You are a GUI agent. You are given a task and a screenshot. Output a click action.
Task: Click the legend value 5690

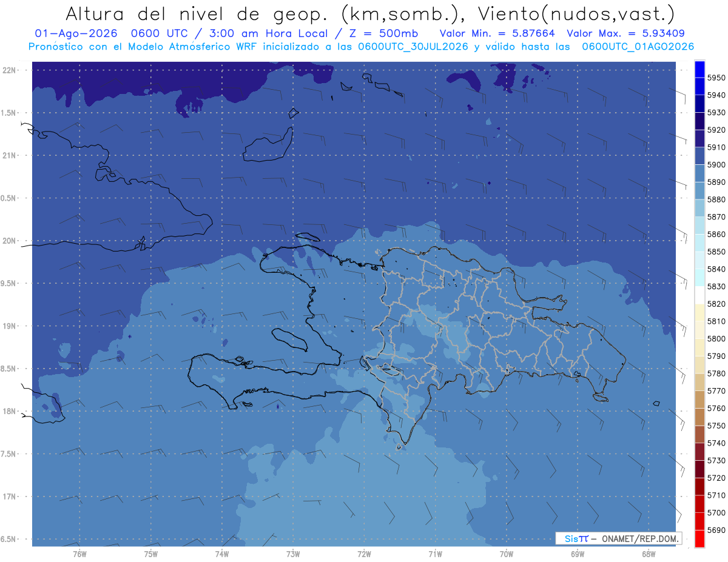tap(716, 530)
